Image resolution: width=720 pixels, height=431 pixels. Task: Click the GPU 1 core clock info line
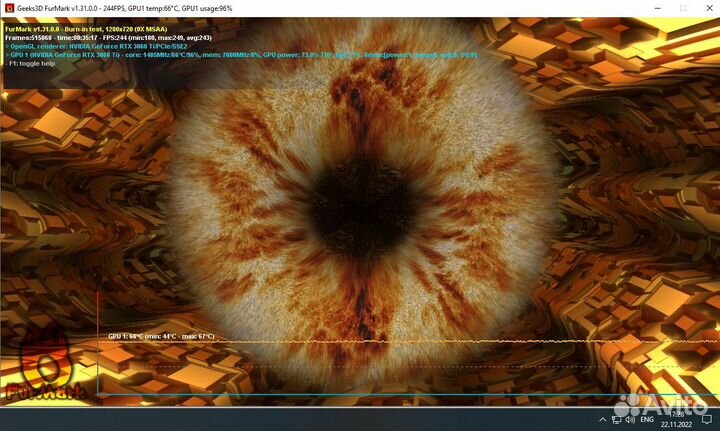point(241,55)
